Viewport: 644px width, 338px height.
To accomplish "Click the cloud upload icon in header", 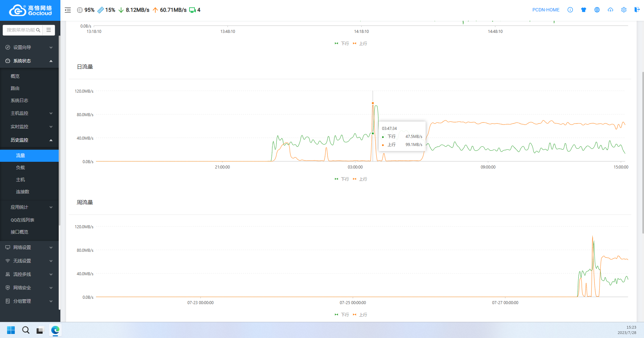I will [610, 10].
